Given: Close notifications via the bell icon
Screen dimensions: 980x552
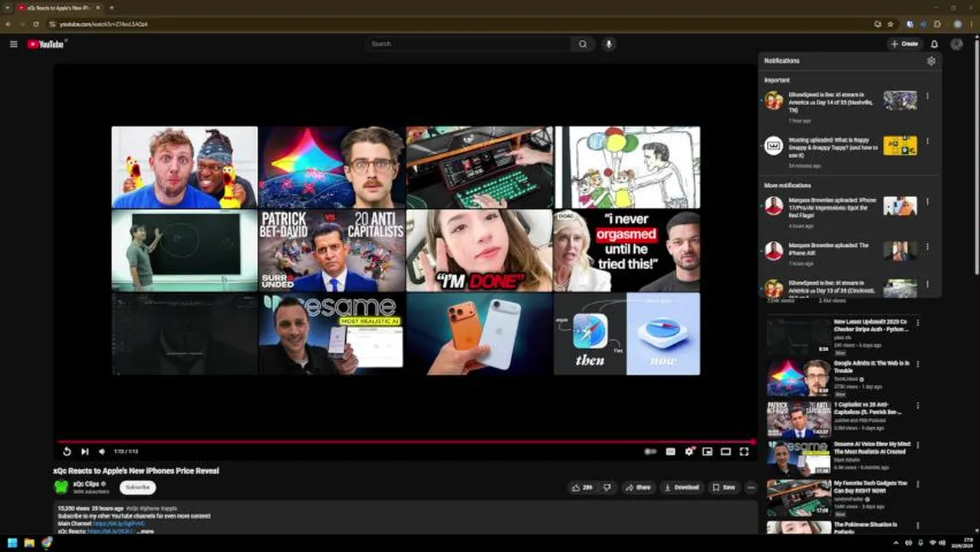Looking at the screenshot, I should click(934, 44).
